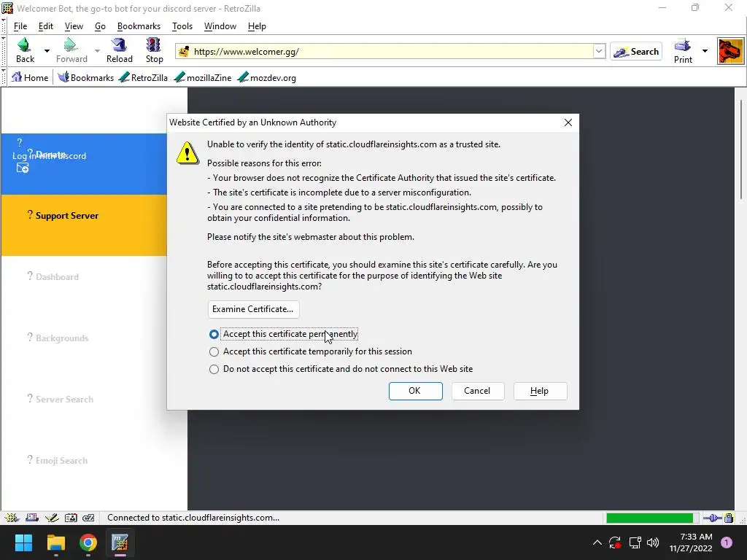Toggle online/offline plug icon
Image resolution: width=747 pixels, height=560 pixels.
[x=712, y=518]
